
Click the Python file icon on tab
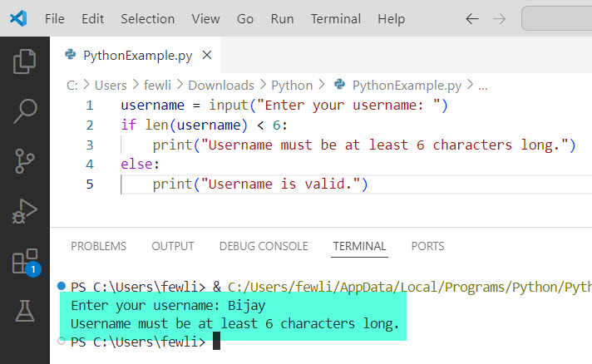pyautogui.click(x=70, y=55)
